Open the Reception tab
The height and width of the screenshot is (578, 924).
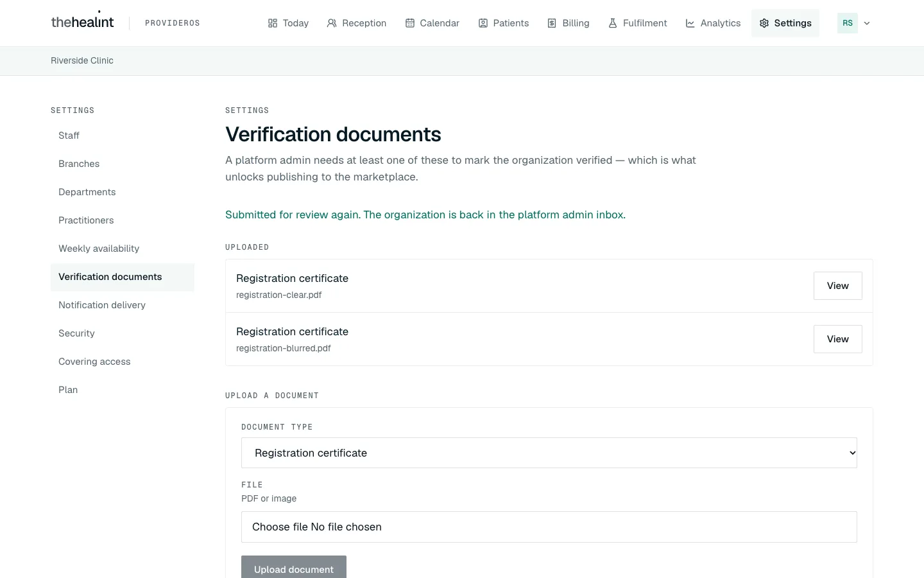coord(357,23)
